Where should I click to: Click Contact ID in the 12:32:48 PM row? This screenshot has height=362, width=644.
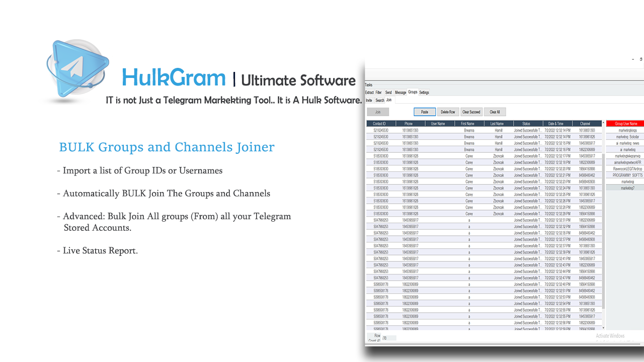tap(381, 284)
